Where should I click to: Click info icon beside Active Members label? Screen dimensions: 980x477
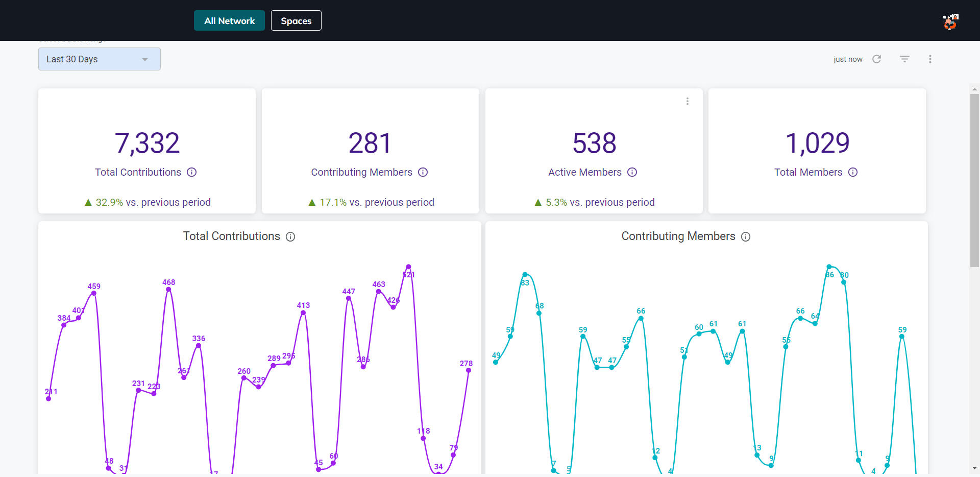pyautogui.click(x=632, y=173)
